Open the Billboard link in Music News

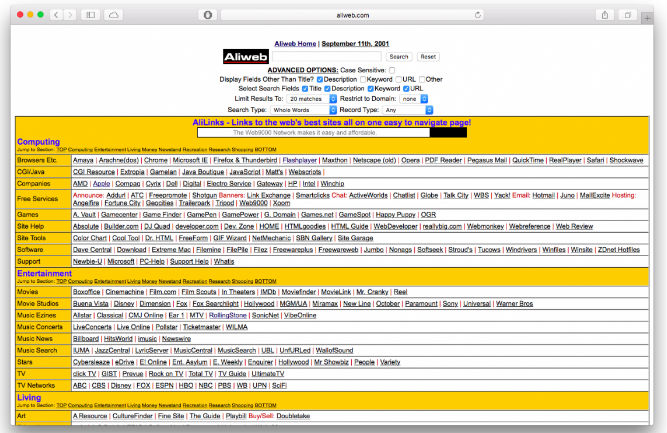click(x=86, y=339)
